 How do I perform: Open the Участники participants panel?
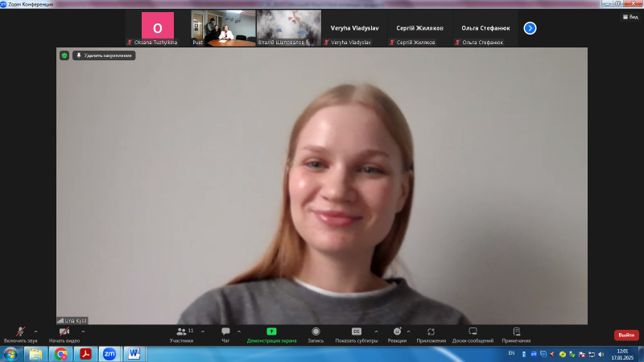pyautogui.click(x=181, y=333)
